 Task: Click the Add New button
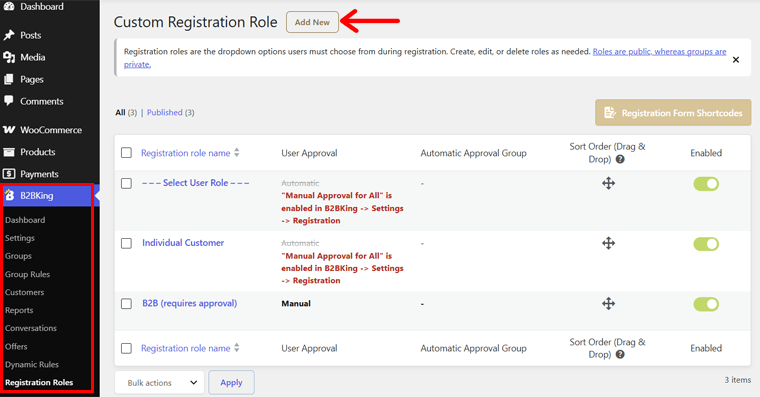click(x=312, y=22)
